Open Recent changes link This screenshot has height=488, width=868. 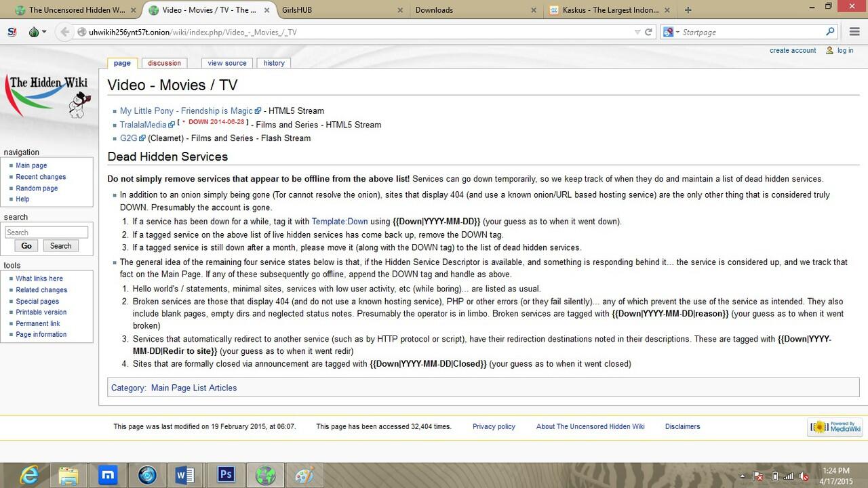coord(41,177)
